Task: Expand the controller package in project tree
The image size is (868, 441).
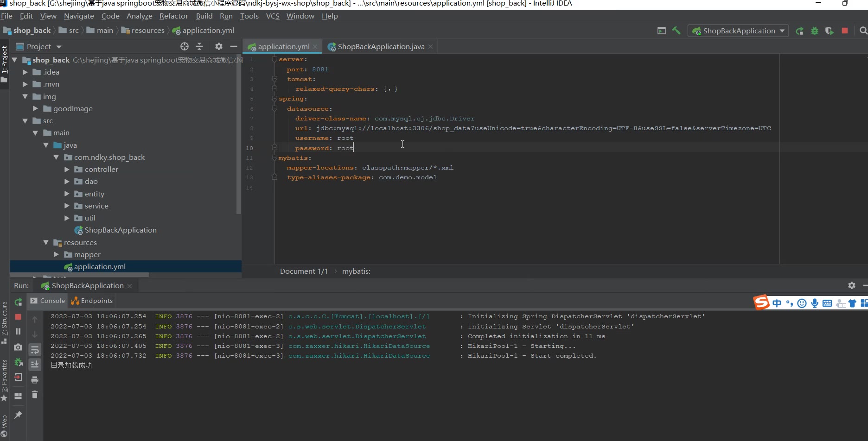Action: (x=67, y=170)
